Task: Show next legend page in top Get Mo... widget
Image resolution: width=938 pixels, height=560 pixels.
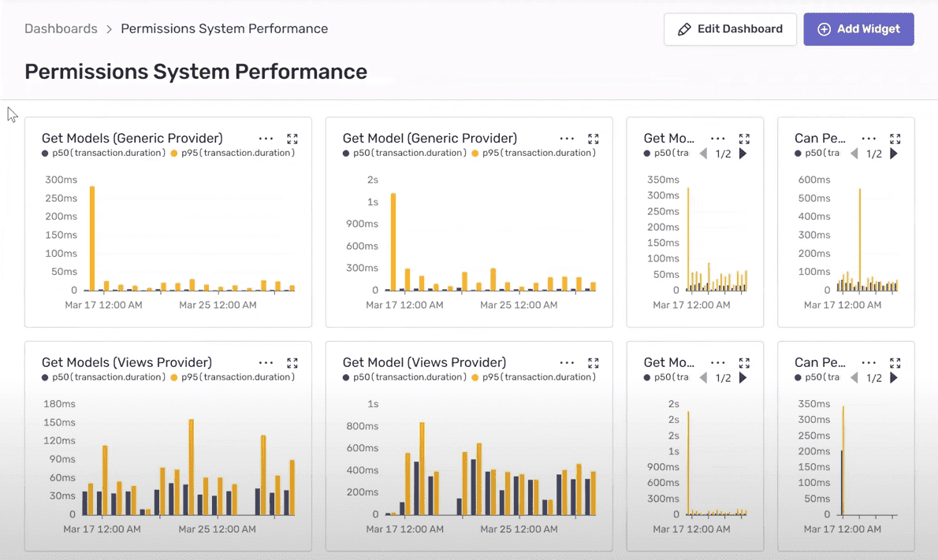Action: tap(743, 154)
